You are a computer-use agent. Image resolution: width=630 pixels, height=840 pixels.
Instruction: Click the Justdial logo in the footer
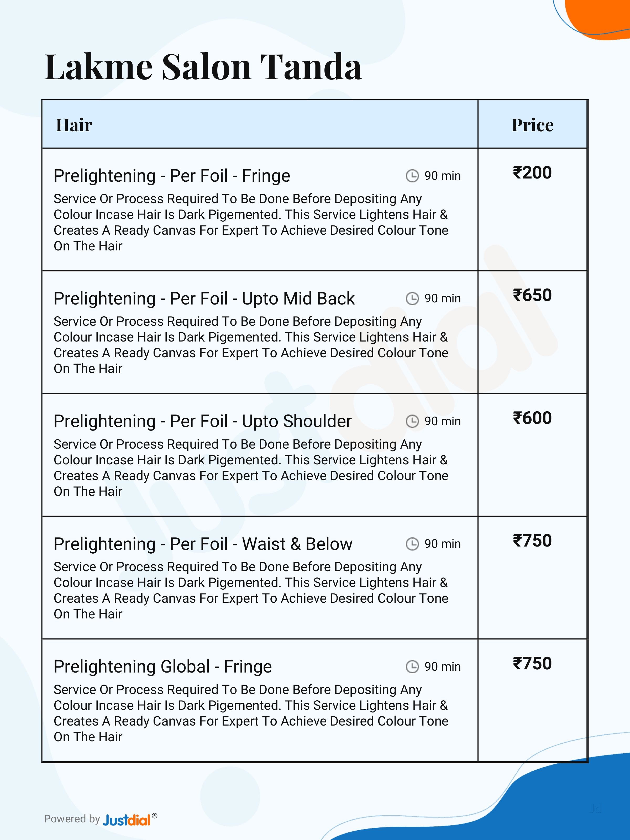[x=127, y=820]
